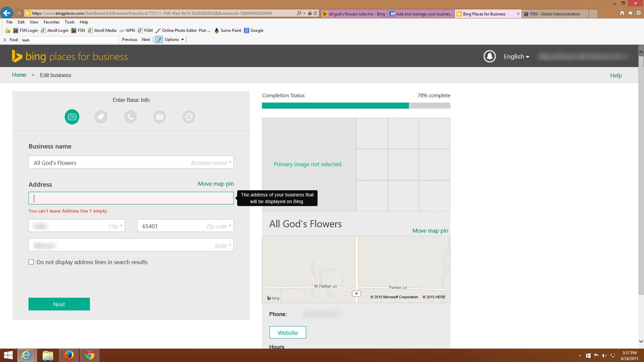Open the find bar Options dropdown
The image size is (644, 362).
tap(174, 40)
